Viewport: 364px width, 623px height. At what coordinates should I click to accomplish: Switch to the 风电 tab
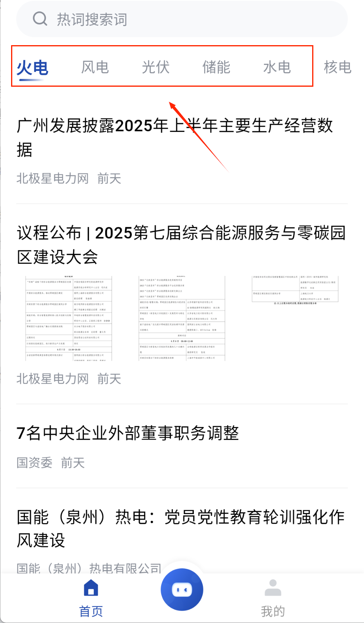[x=95, y=67]
